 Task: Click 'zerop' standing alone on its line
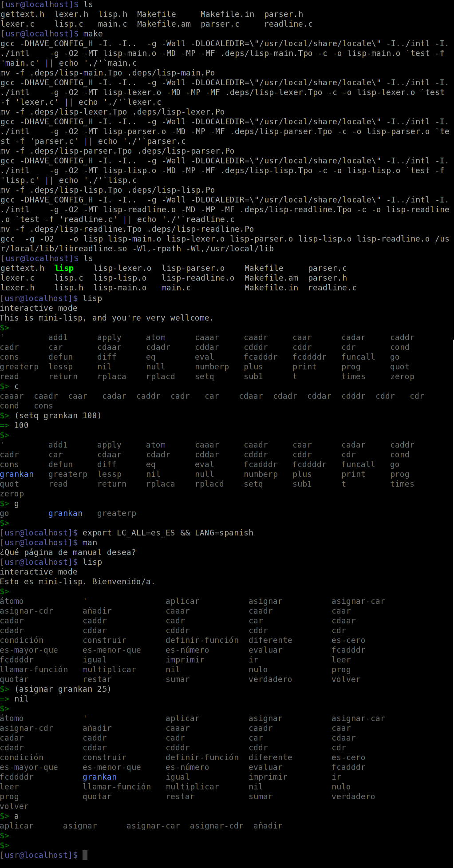click(12, 493)
